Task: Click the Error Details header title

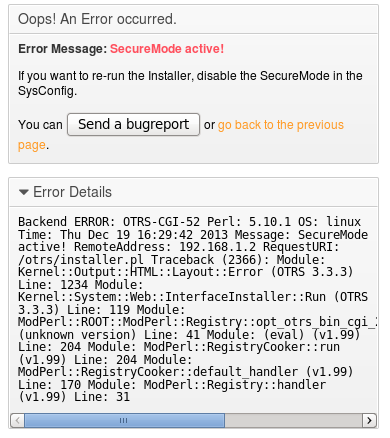Action: (72, 192)
